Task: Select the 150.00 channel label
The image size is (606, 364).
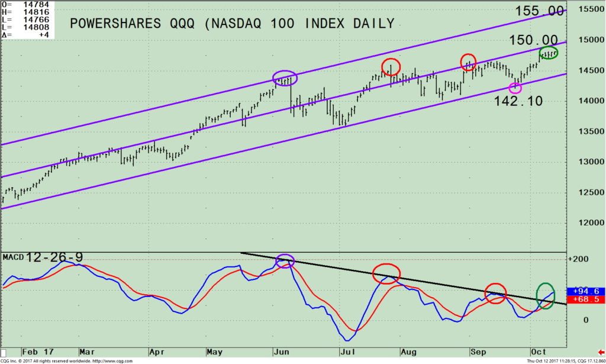Action: pyautogui.click(x=533, y=40)
